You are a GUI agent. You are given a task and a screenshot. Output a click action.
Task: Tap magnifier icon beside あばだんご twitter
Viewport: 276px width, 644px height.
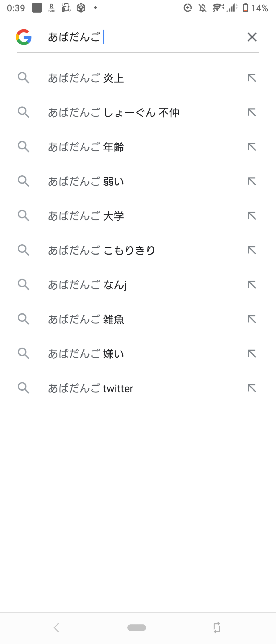coord(24,388)
